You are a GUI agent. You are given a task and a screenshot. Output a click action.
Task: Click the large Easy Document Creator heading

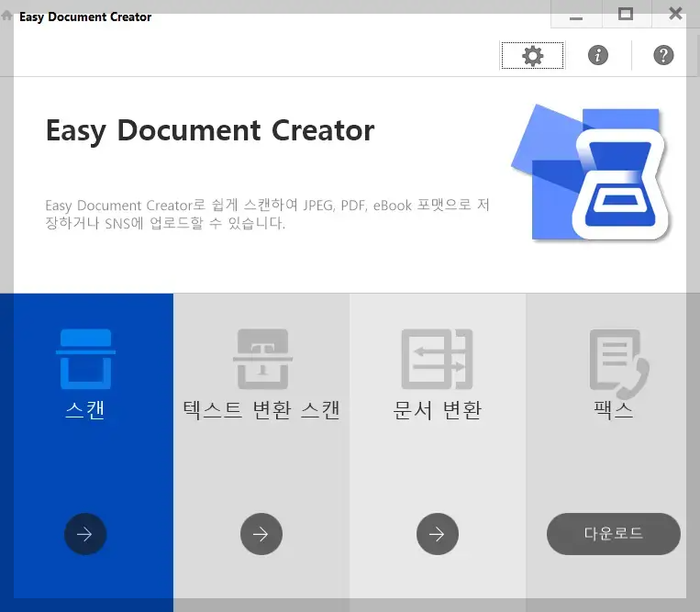click(x=210, y=131)
